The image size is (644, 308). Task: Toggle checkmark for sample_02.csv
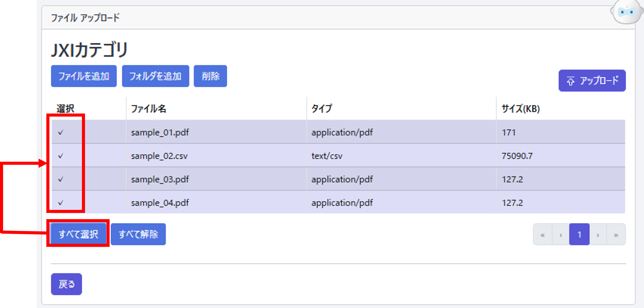tap(61, 156)
